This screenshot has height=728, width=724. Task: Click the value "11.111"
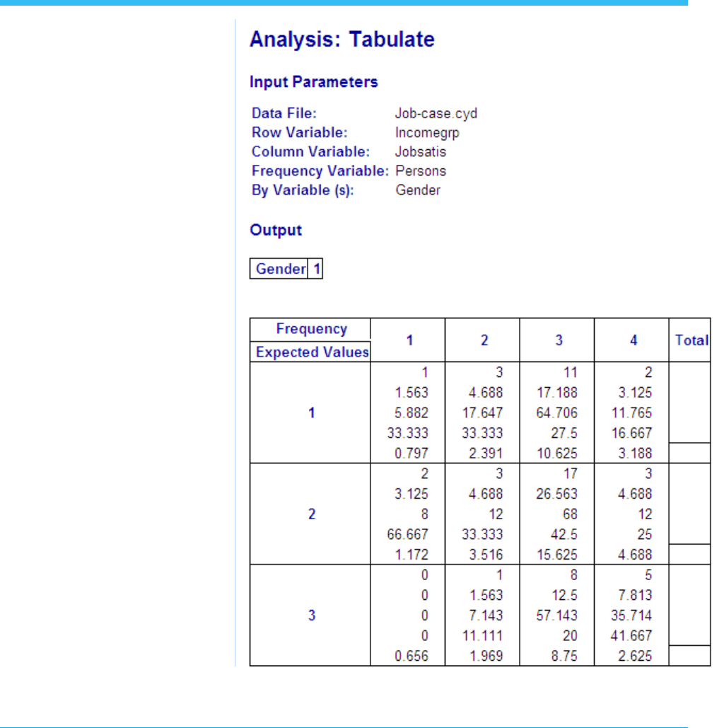coord(482,635)
